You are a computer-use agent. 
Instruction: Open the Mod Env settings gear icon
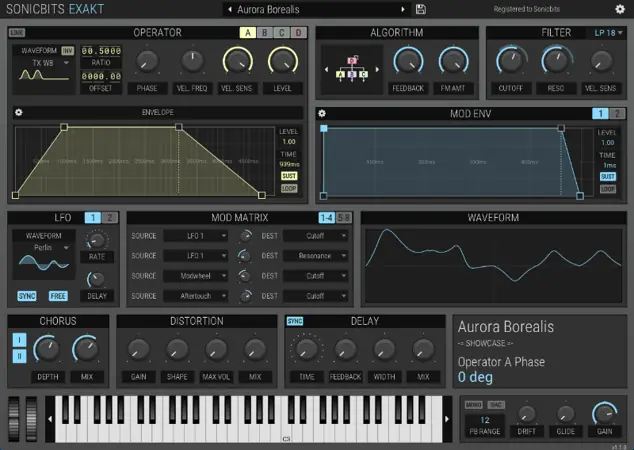pyautogui.click(x=323, y=113)
